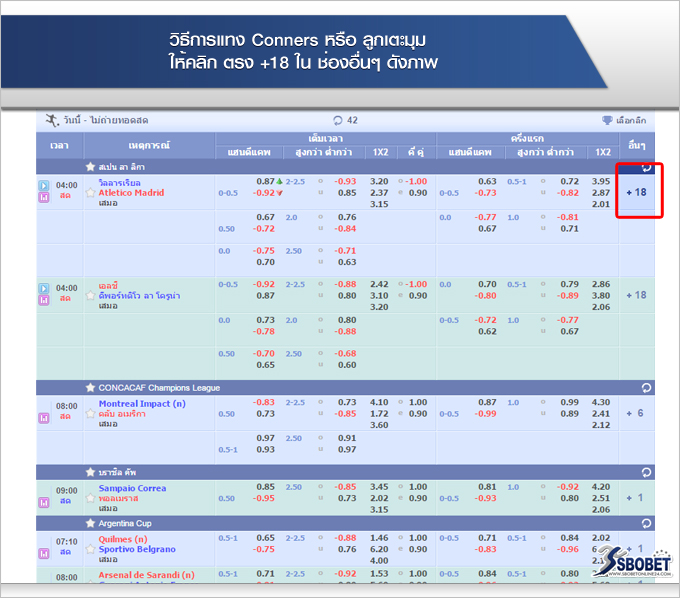Pick 1X2 odds 2.42 for เอลเช่
Screen dimensions: 680x598
pos(379,284)
